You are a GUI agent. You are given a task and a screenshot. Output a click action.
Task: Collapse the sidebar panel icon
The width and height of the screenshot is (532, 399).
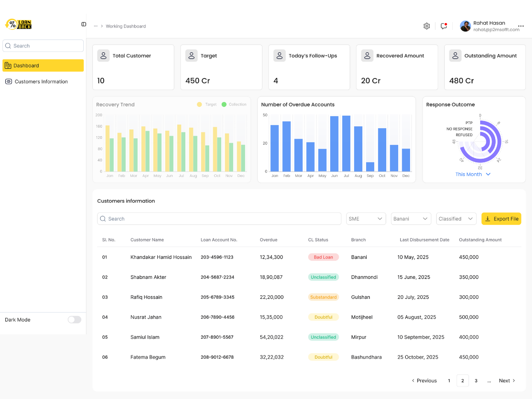pos(84,24)
